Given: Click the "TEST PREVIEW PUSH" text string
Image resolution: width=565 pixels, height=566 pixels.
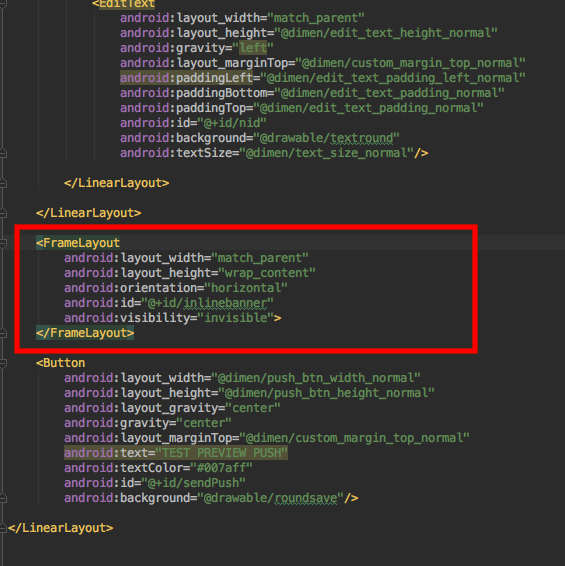Looking at the screenshot, I should (221, 453).
